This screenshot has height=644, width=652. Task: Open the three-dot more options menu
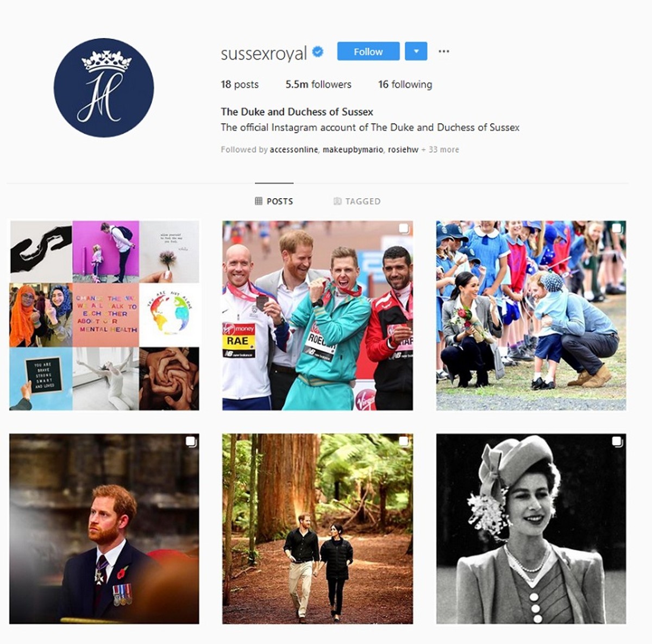point(444,51)
